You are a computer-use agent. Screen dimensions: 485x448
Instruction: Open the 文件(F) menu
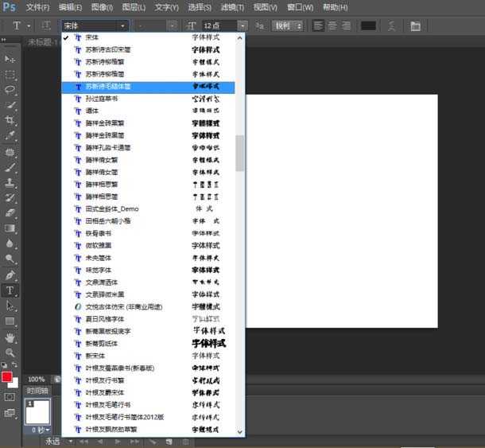point(37,7)
